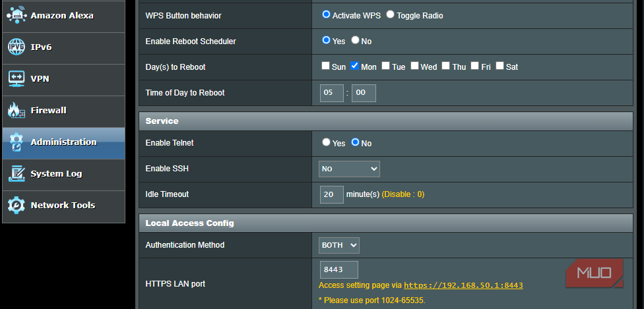Click the Amazon Alexa sidebar icon
644x309 pixels.
click(16, 15)
